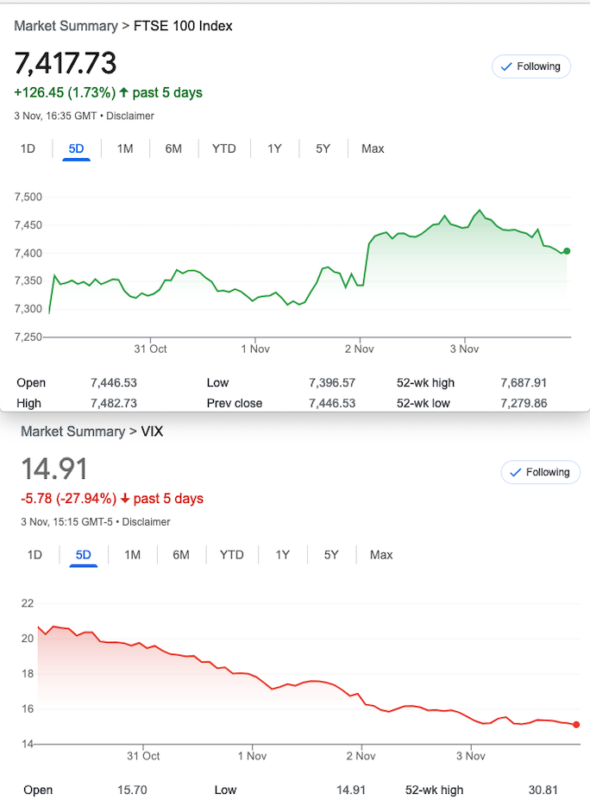Click the red down arrow beside past 5 days
Image resolution: width=590 pixels, height=800 pixels.
pos(125,498)
